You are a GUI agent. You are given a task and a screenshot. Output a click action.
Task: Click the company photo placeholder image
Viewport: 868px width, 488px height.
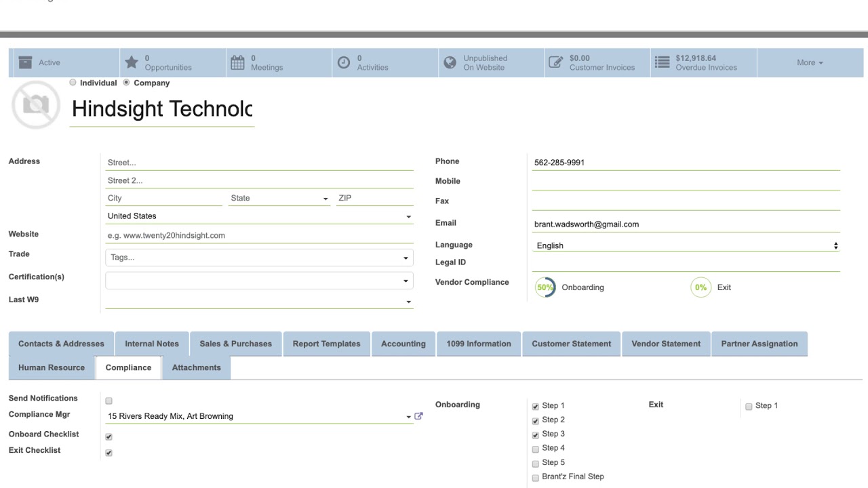36,104
